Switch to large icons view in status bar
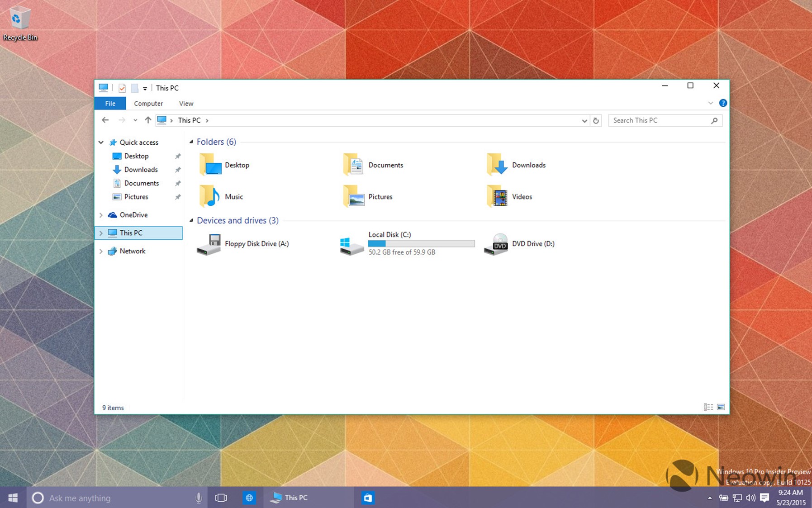The width and height of the screenshot is (812, 508). (x=721, y=407)
